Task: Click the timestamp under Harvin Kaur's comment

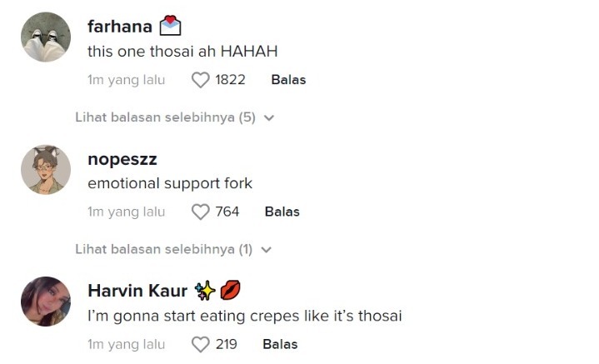Action: click(x=126, y=344)
